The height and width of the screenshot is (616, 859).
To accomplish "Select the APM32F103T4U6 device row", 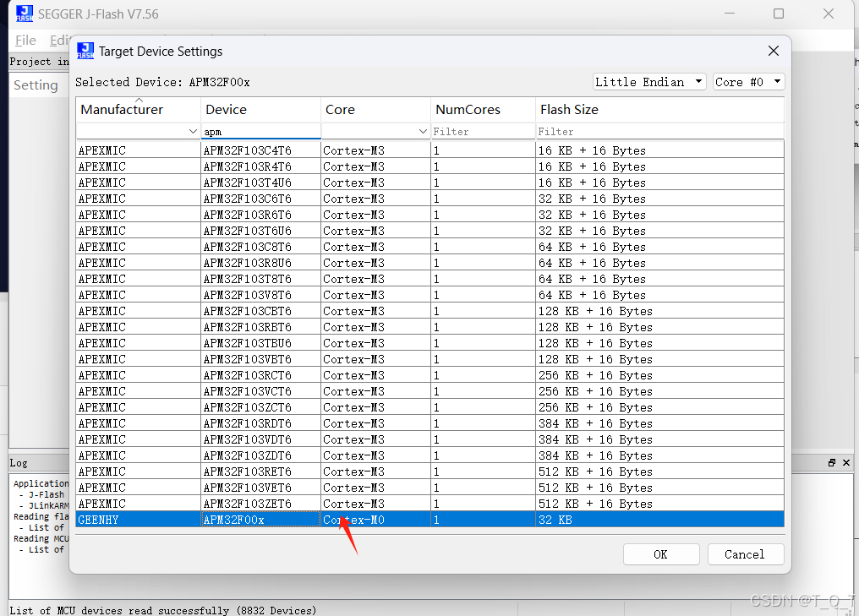I will coord(430,183).
